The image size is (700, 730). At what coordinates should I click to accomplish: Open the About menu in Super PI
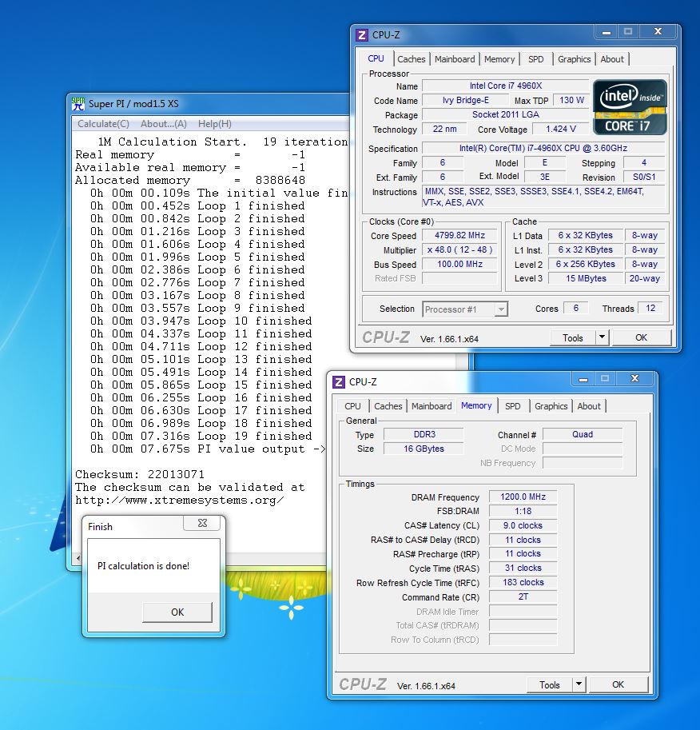point(163,124)
